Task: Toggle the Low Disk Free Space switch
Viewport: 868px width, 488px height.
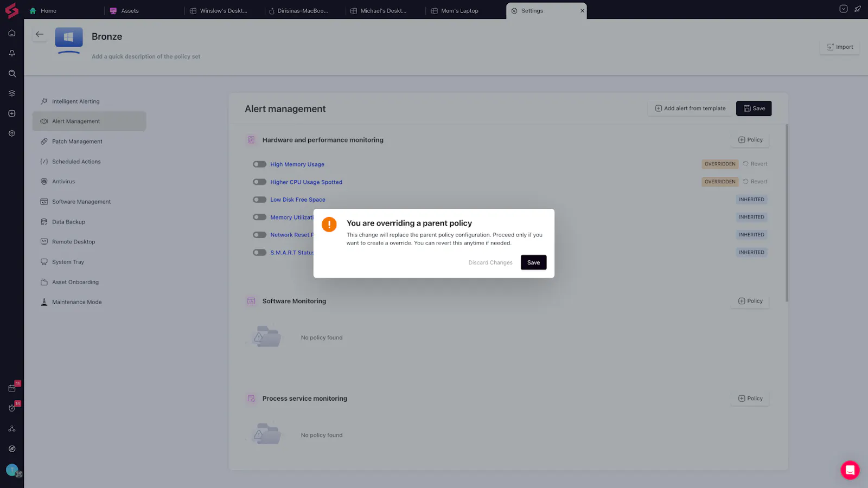Action: 259,200
